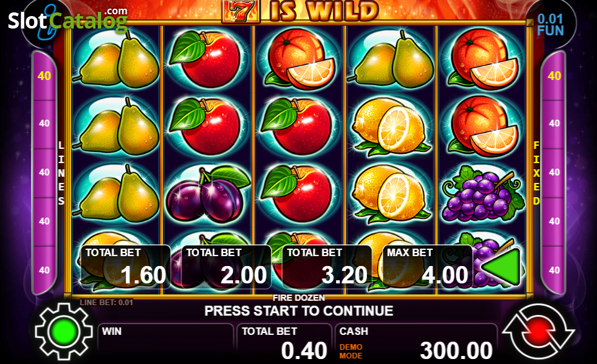Click the top orange symbol on third reel

point(299,59)
